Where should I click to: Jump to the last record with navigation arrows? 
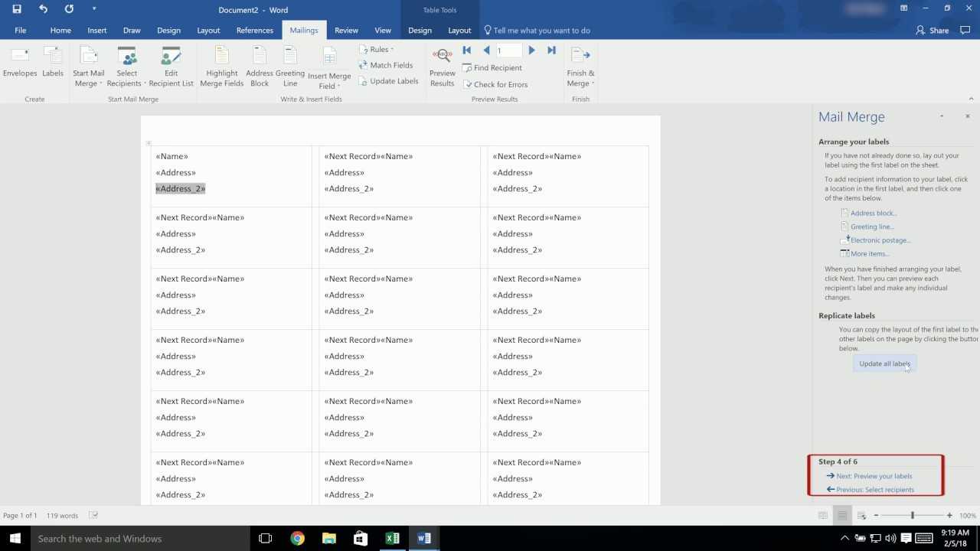(x=551, y=49)
